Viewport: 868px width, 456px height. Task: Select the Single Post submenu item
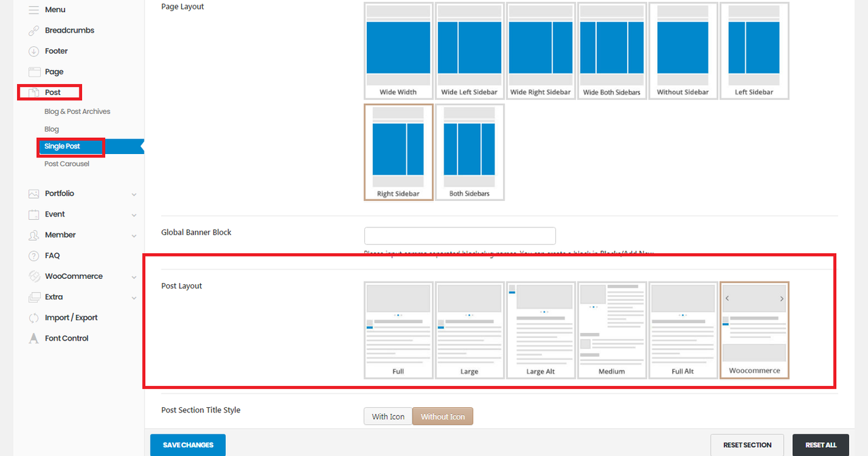pyautogui.click(x=62, y=147)
